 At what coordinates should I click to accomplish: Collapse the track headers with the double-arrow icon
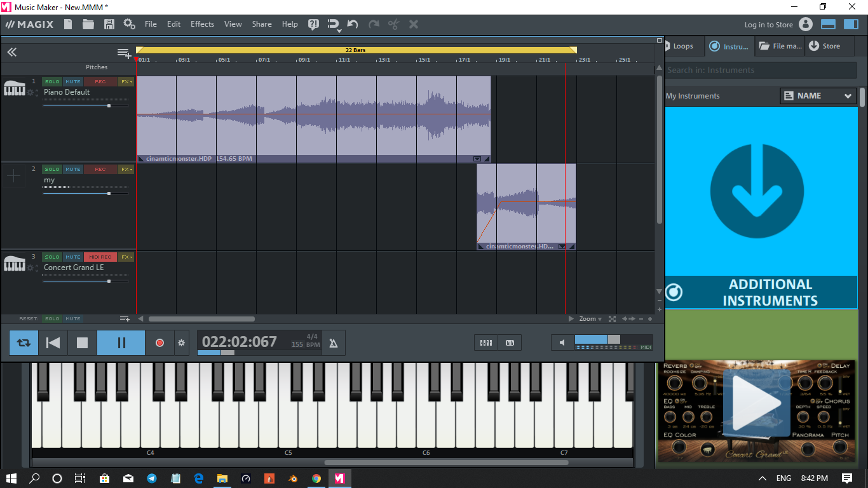(x=12, y=53)
